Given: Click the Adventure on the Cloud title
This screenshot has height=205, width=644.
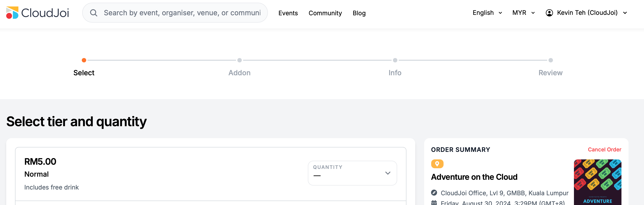Looking at the screenshot, I should click(474, 177).
